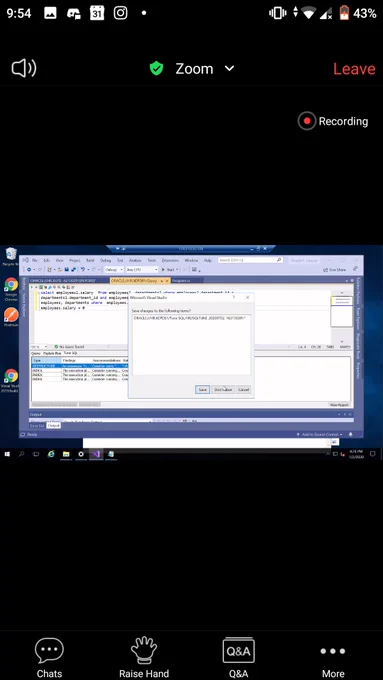Open the File menu in Visual Studio
383x680 pixels.
click(x=34, y=260)
